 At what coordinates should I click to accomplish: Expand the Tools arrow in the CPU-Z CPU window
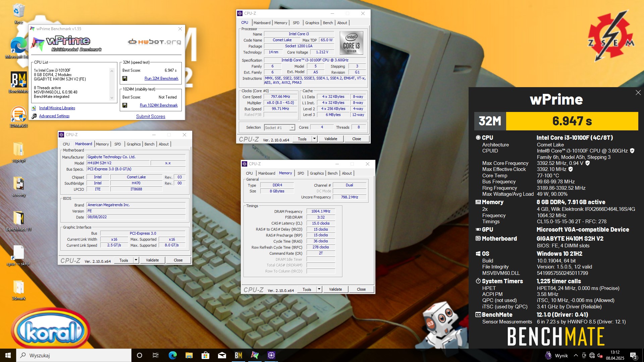click(314, 139)
